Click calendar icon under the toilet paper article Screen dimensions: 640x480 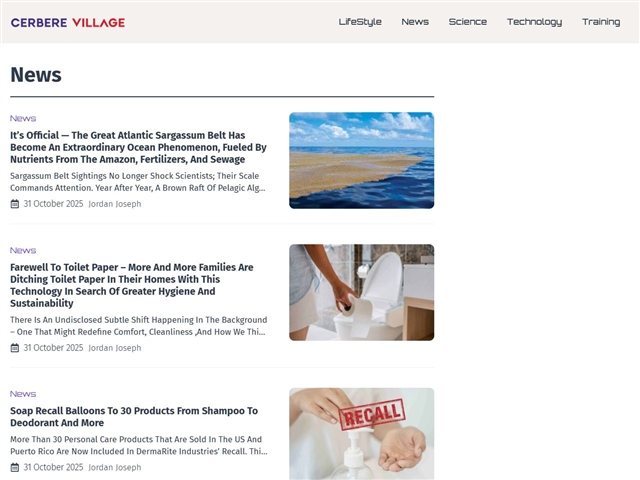pos(15,348)
